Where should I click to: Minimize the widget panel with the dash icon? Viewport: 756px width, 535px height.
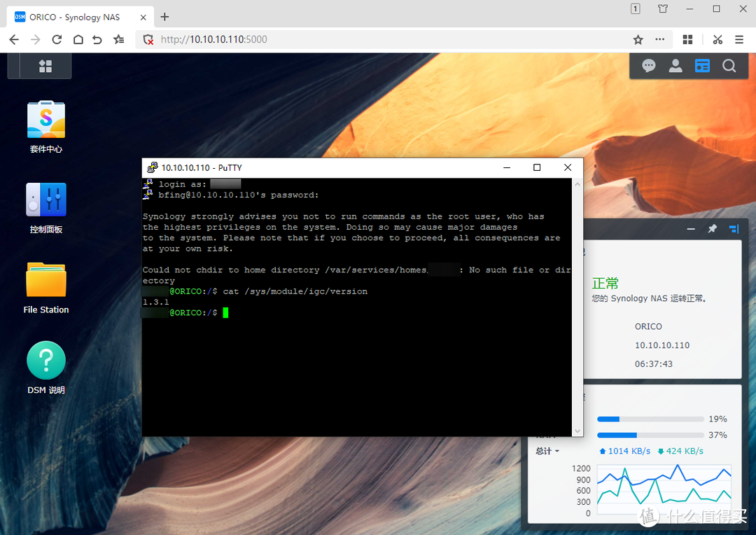pyautogui.click(x=691, y=229)
